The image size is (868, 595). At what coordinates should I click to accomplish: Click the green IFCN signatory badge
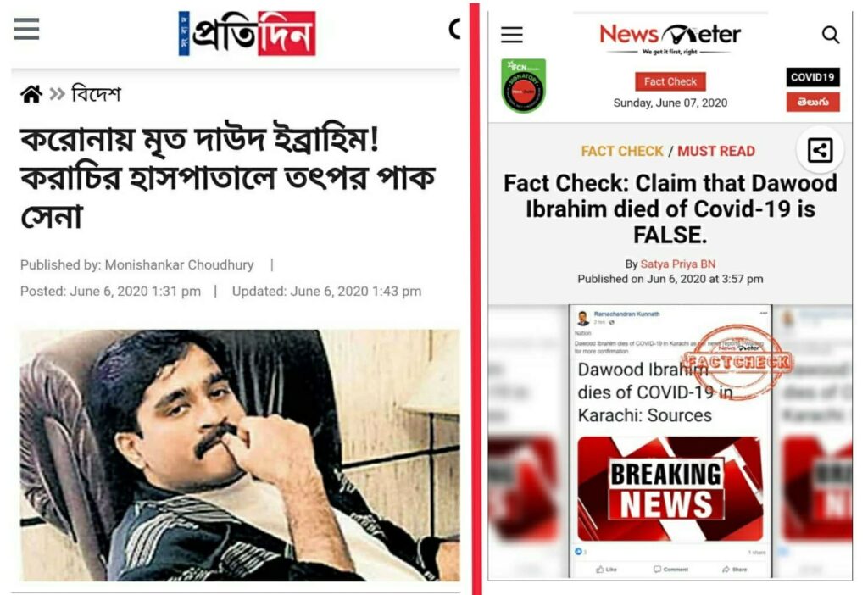[523, 86]
